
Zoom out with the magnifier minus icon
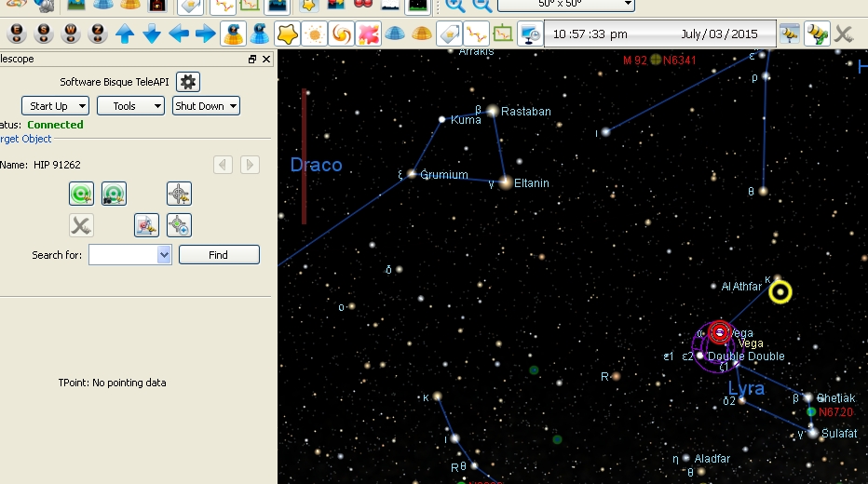(482, 6)
